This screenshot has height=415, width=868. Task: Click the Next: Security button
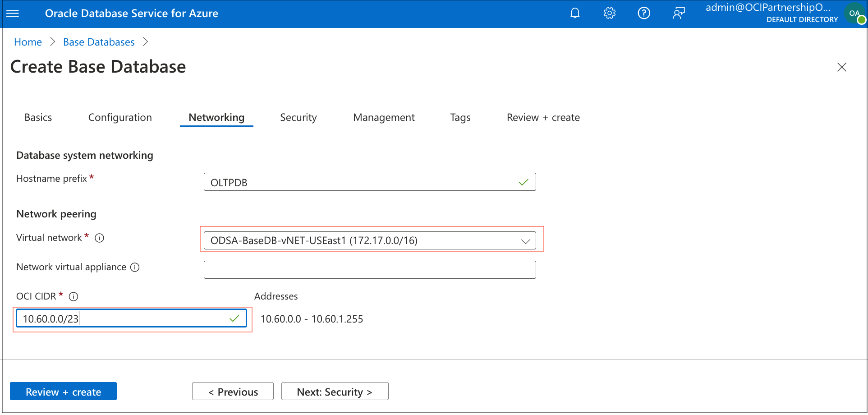point(335,391)
